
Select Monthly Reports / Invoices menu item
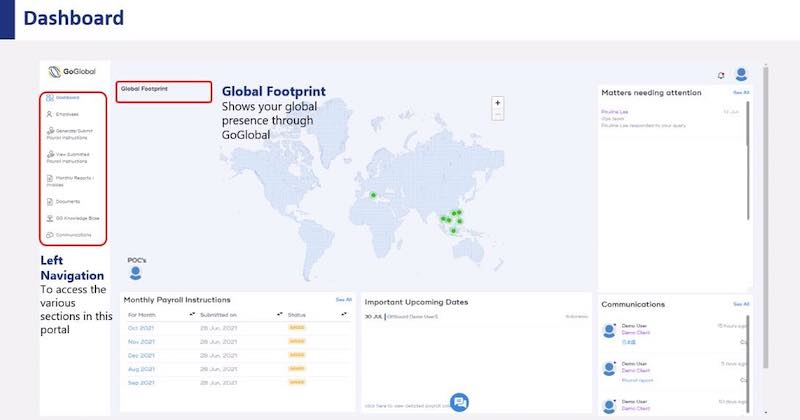tap(70, 181)
